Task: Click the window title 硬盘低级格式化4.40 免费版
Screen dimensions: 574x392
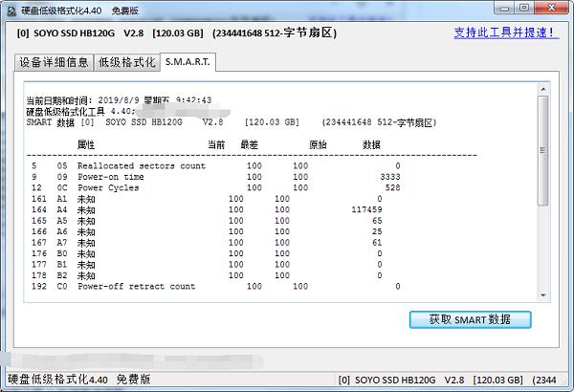Action: point(79,11)
